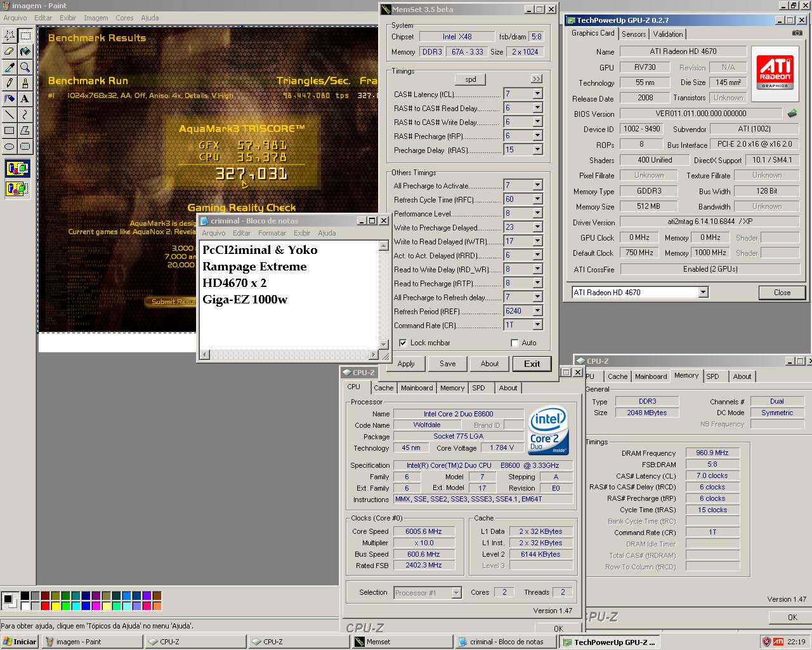Switch to Memset in the taskbar

(x=402, y=642)
